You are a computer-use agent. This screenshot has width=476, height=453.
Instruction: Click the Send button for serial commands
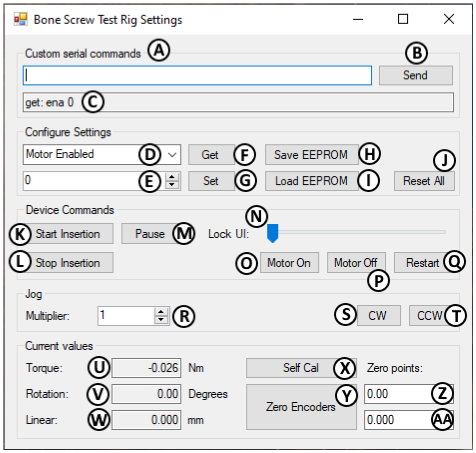click(416, 75)
